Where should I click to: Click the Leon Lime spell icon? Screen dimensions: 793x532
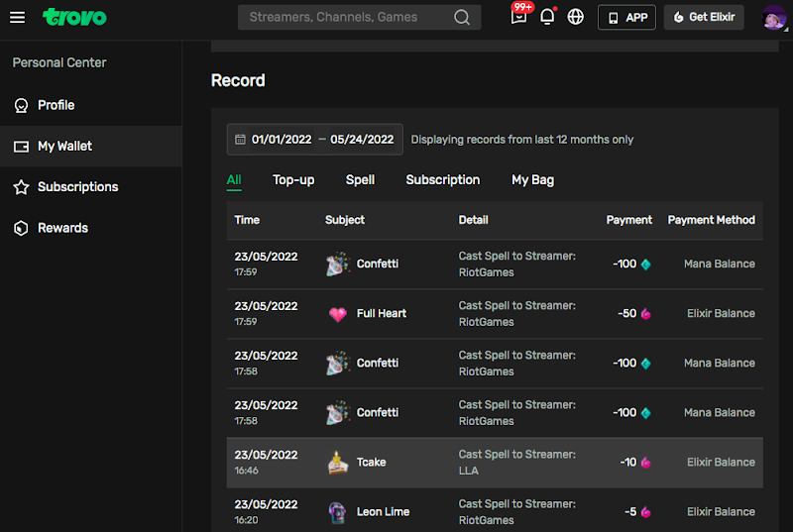pos(338,511)
